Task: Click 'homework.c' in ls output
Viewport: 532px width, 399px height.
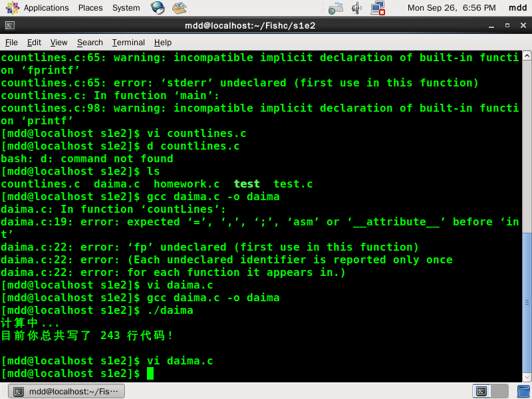Action: (x=187, y=184)
